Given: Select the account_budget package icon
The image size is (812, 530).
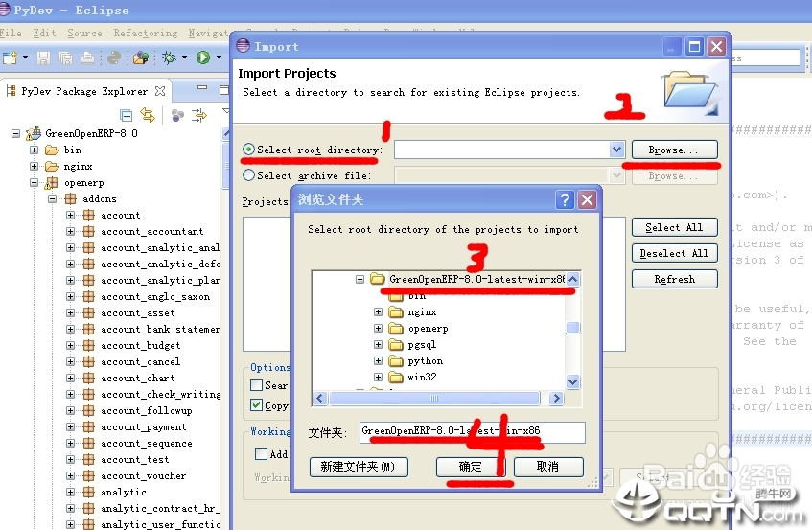Looking at the screenshot, I should pos(89,345).
